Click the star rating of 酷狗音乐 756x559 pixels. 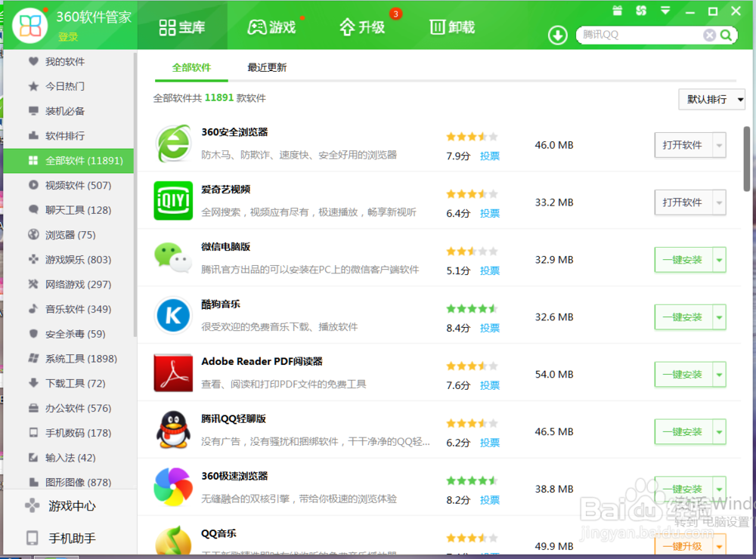pyautogui.click(x=472, y=308)
